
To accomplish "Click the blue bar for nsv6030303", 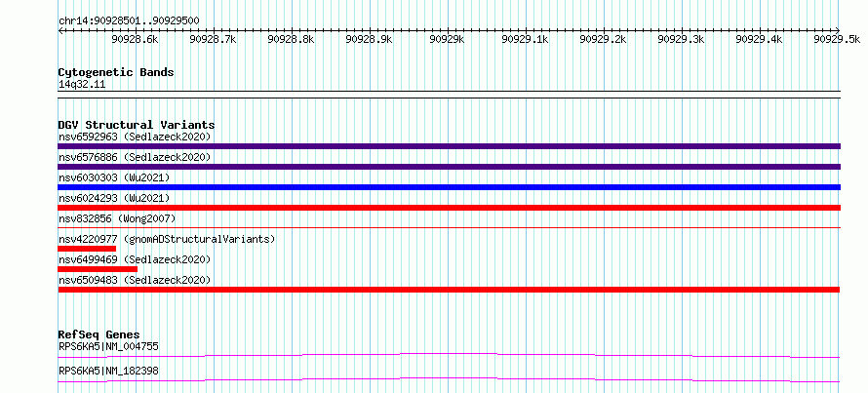I will (449, 187).
